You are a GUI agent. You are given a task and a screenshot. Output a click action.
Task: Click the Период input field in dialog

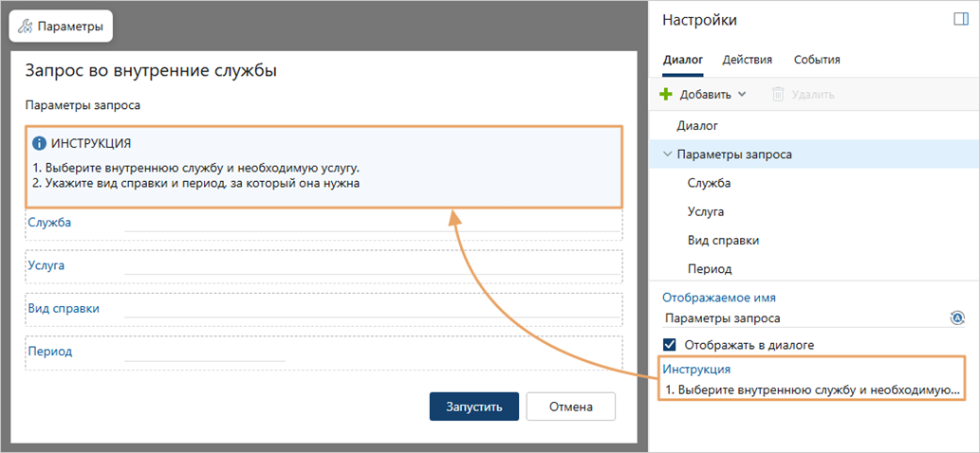(204, 352)
